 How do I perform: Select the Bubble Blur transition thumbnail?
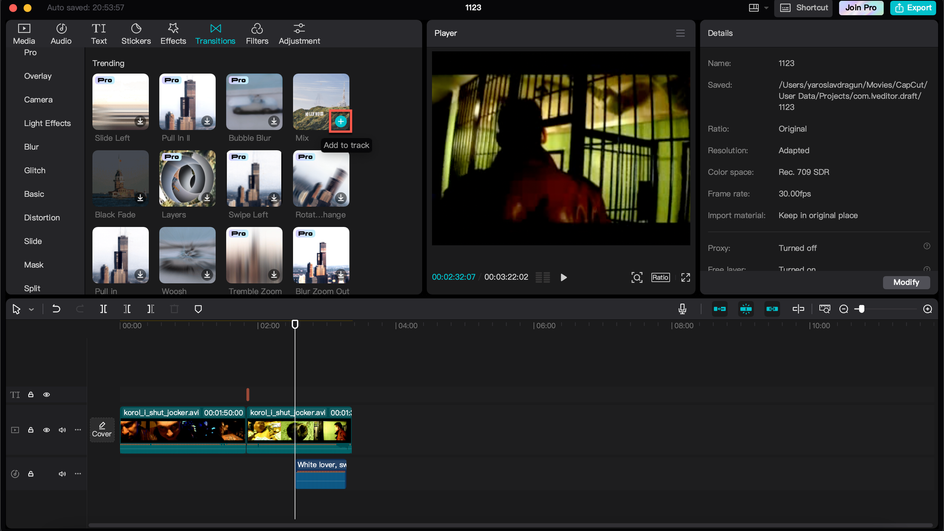[254, 102]
